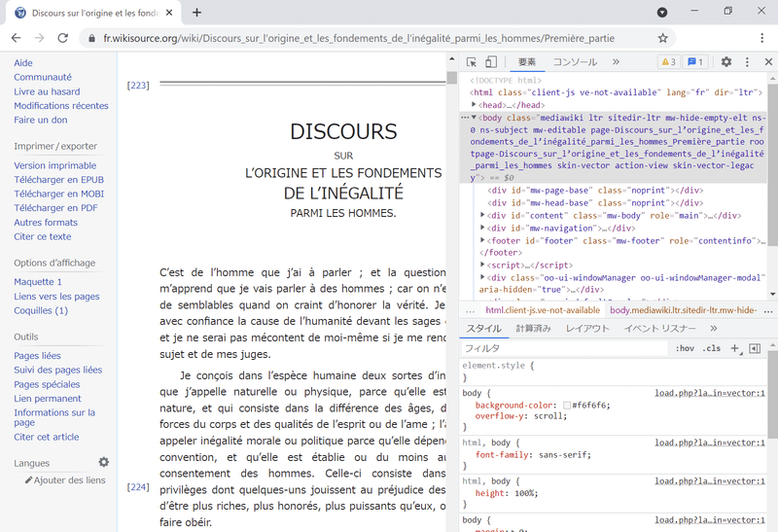Viewport: 778px width, 532px height.
Task: Show more styles pane tabs
Action: tap(714, 329)
